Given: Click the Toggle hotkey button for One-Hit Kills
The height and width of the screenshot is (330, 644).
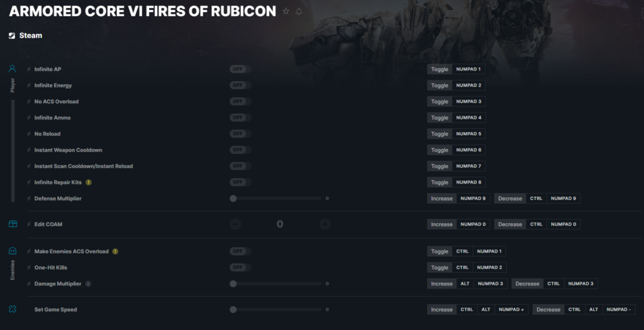Looking at the screenshot, I should point(440,267).
